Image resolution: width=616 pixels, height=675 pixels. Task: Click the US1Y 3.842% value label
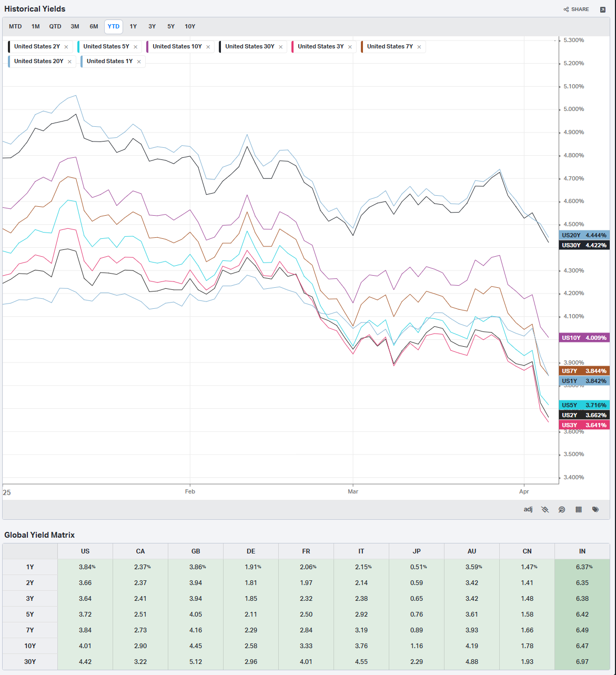pos(584,381)
